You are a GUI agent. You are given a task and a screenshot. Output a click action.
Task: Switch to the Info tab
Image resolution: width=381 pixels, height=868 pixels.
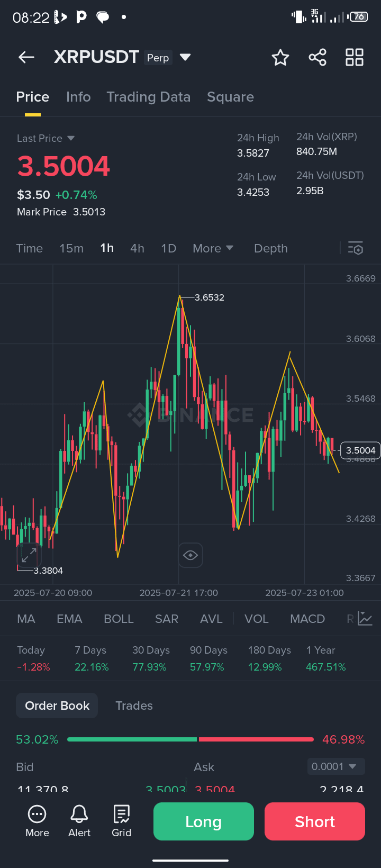[x=78, y=97]
